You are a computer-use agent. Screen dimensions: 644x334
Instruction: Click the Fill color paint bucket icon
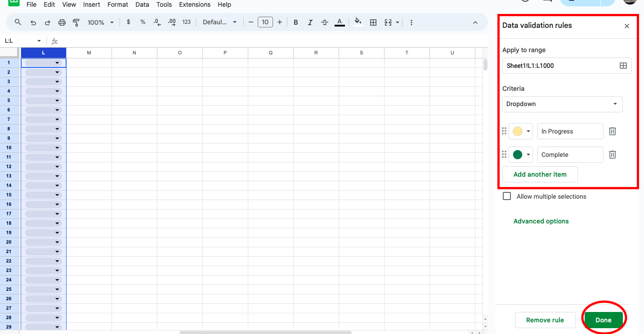(358, 22)
